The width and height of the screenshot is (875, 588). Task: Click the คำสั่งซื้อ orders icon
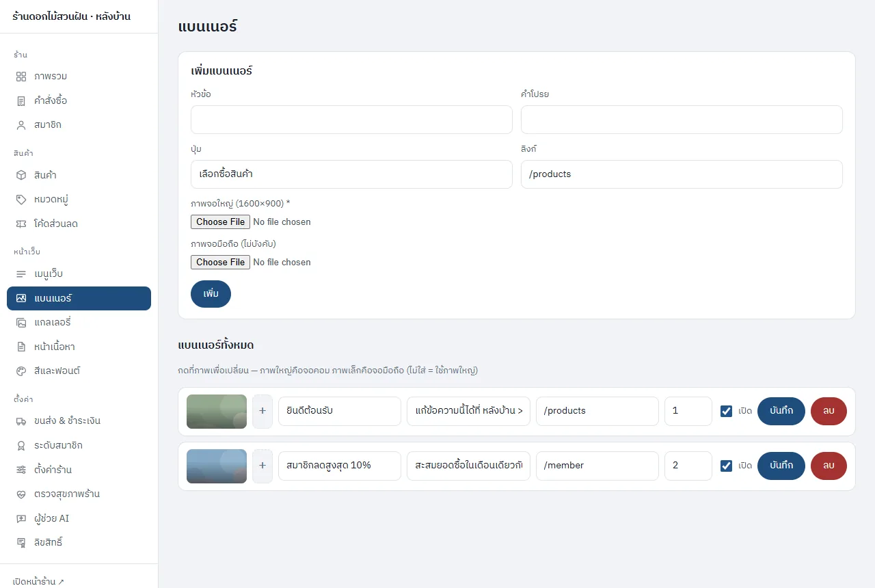coord(21,101)
